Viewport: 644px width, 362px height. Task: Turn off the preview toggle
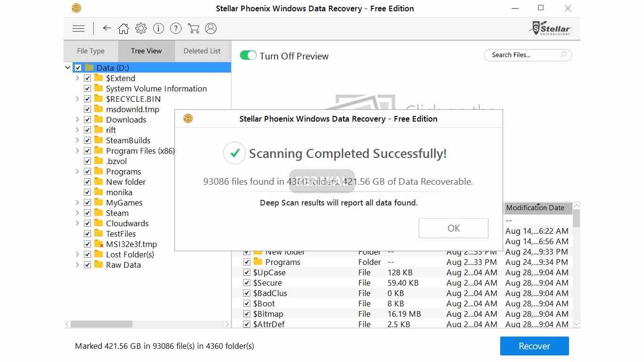click(248, 56)
